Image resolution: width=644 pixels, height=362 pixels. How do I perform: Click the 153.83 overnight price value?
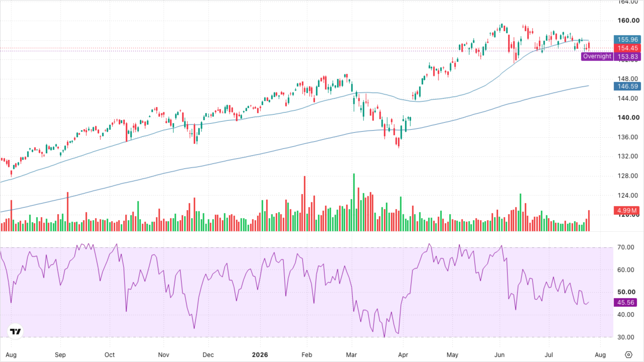[627, 57]
